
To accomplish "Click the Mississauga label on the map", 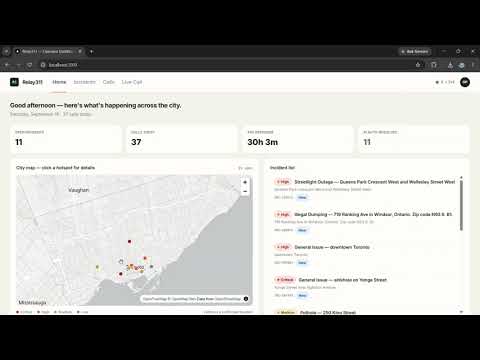I will click(32, 302).
